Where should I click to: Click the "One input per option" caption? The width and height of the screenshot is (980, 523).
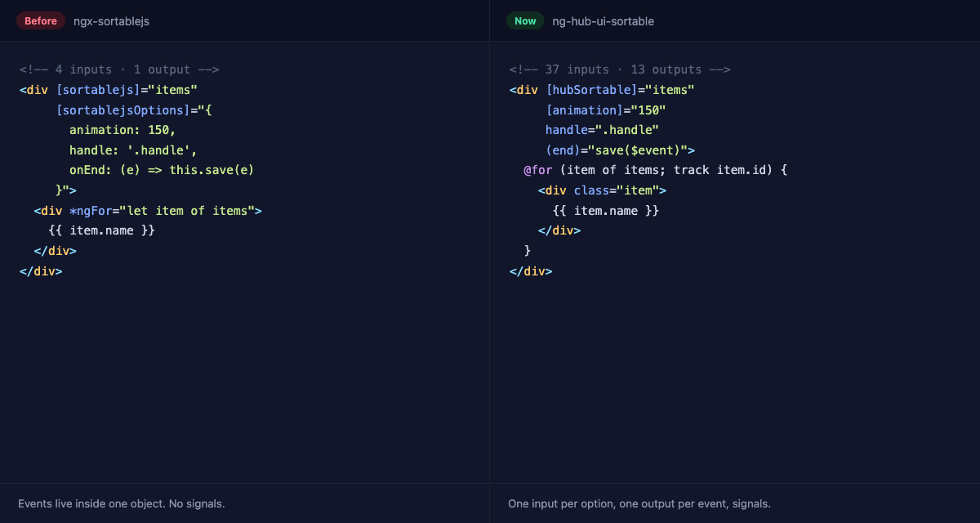pos(639,503)
